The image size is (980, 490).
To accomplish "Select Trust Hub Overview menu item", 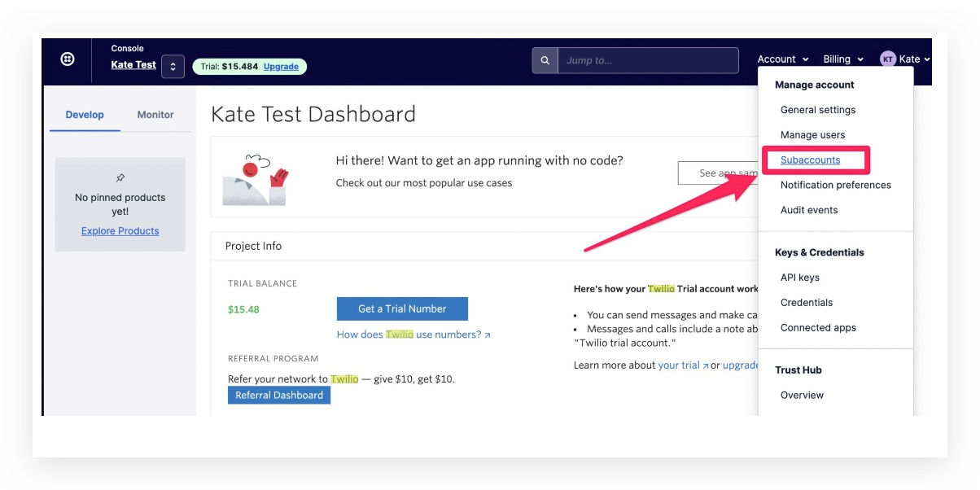I will (802, 396).
